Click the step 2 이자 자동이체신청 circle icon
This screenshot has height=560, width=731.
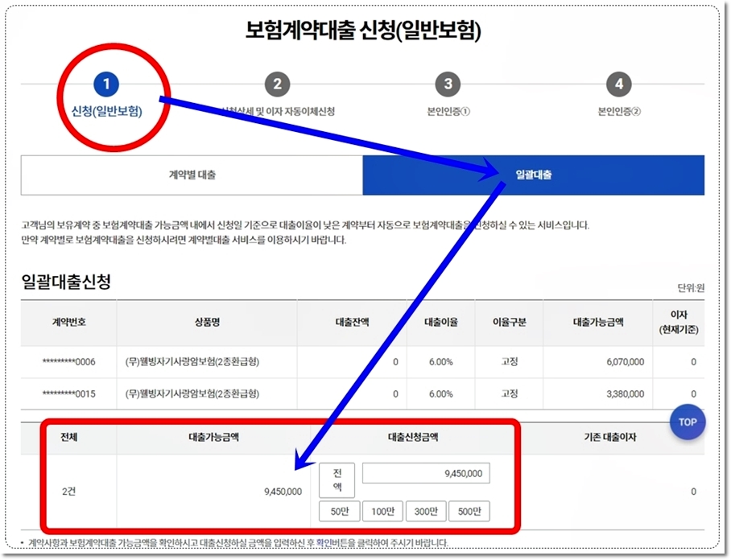pyautogui.click(x=278, y=83)
